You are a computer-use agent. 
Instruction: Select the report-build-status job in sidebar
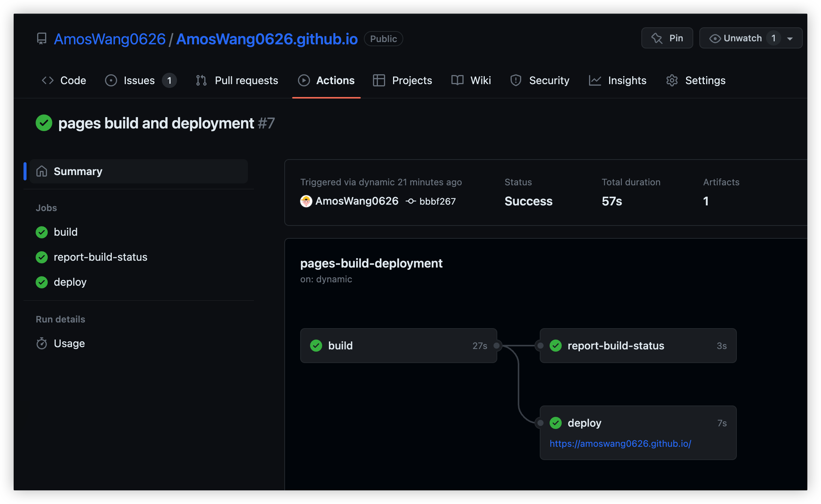pos(100,257)
